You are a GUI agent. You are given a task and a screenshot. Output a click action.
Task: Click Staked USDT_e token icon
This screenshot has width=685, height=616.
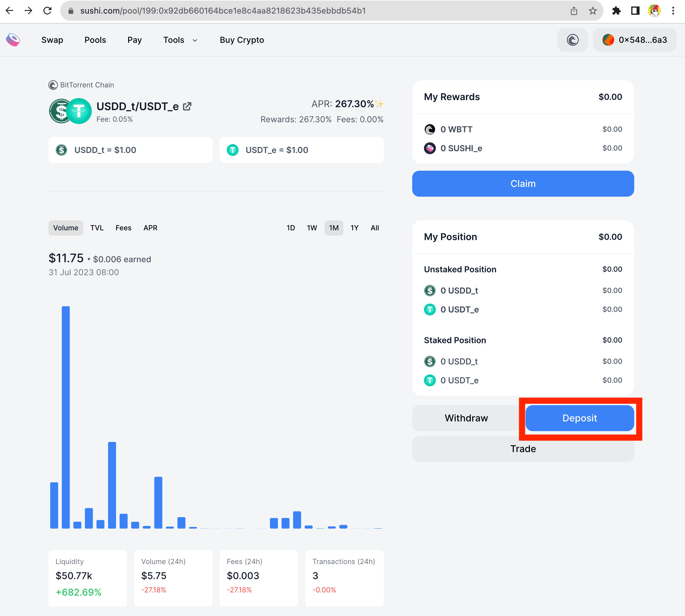click(x=430, y=380)
